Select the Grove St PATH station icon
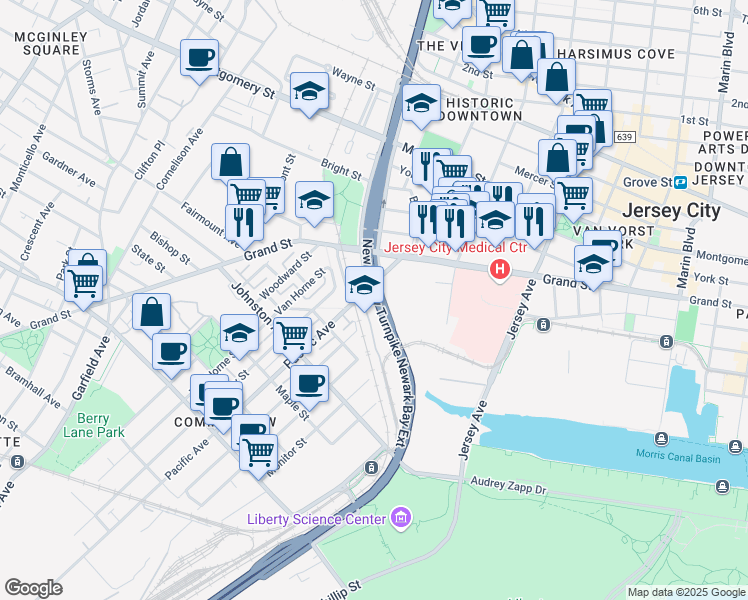748x600 pixels. coord(681,182)
